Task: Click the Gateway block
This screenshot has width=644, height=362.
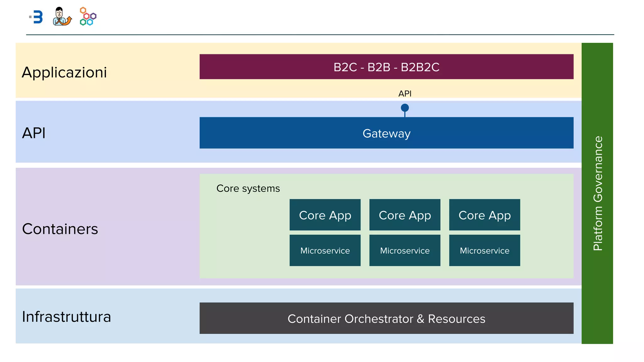Action: (386, 133)
